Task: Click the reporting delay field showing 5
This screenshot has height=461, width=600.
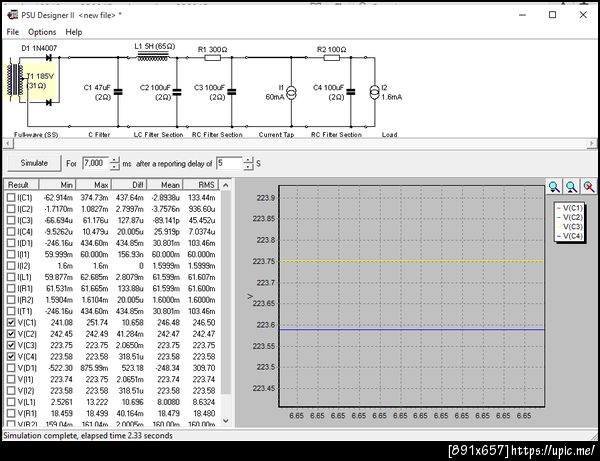Action: click(230, 163)
